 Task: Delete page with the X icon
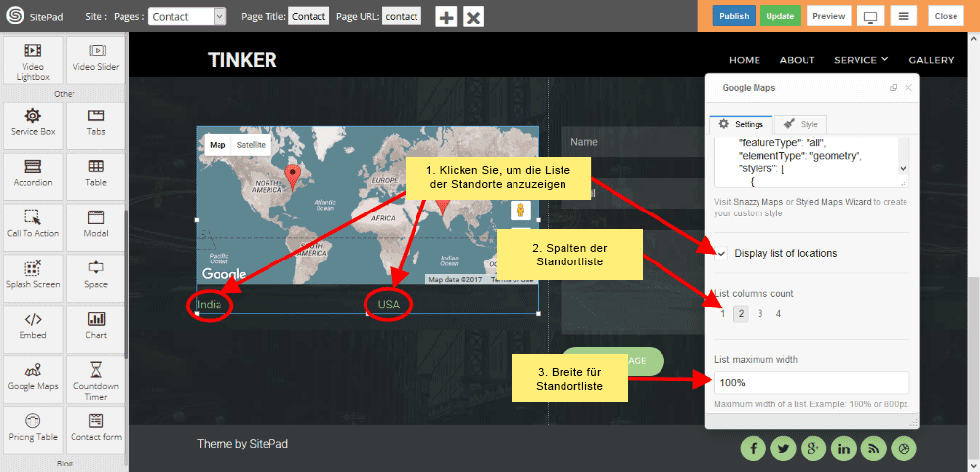pyautogui.click(x=473, y=17)
